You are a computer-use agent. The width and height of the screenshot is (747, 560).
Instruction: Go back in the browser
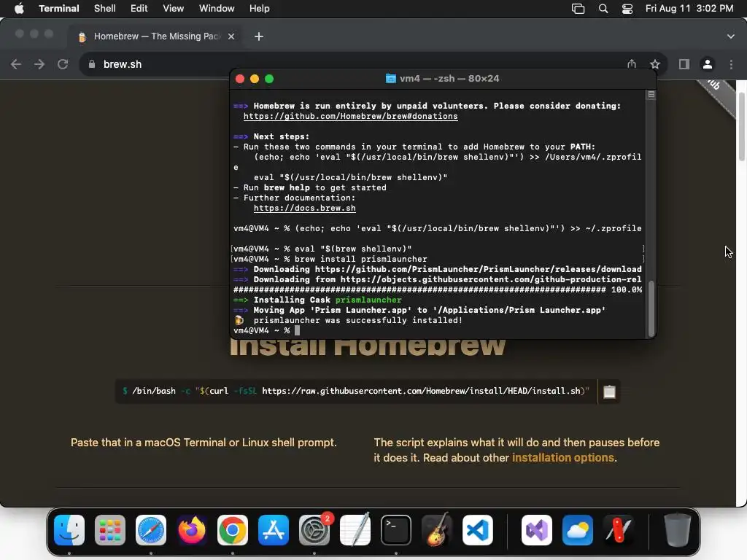click(16, 64)
